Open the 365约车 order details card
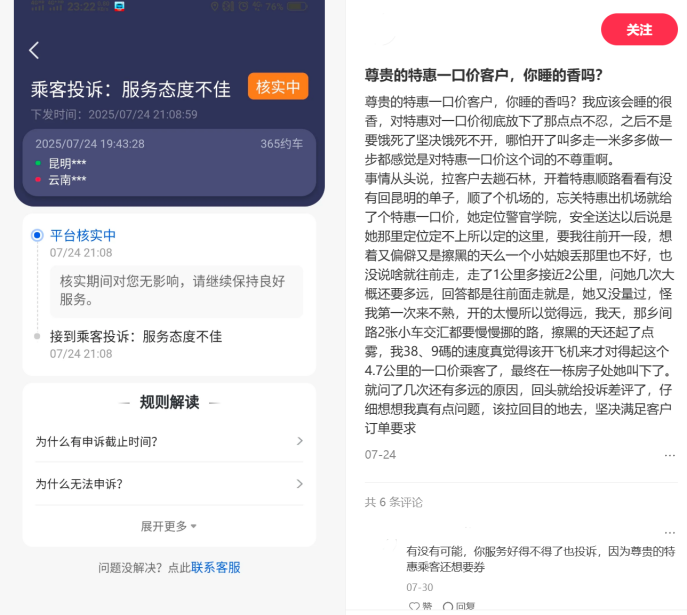Screen dimensions: 687x615 point(169,162)
